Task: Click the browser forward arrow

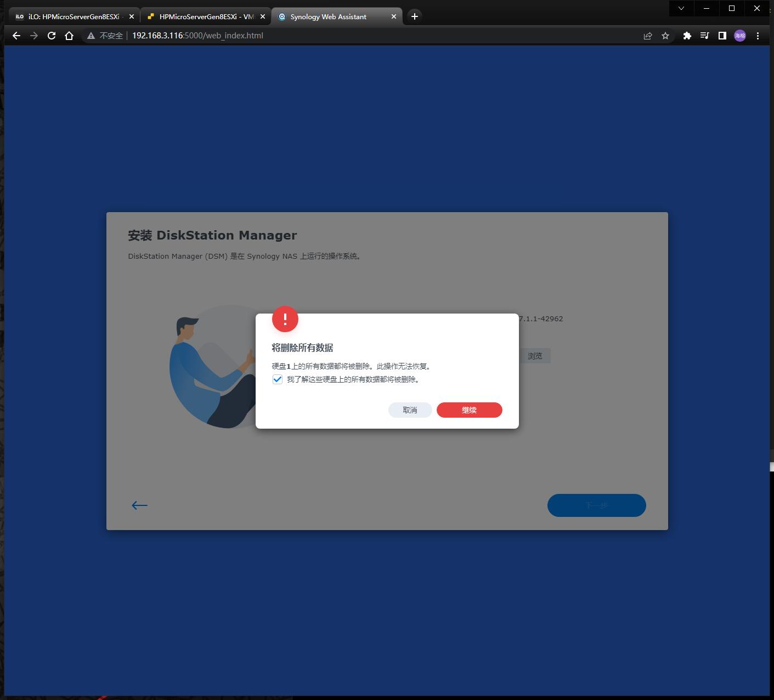Action: 34,36
